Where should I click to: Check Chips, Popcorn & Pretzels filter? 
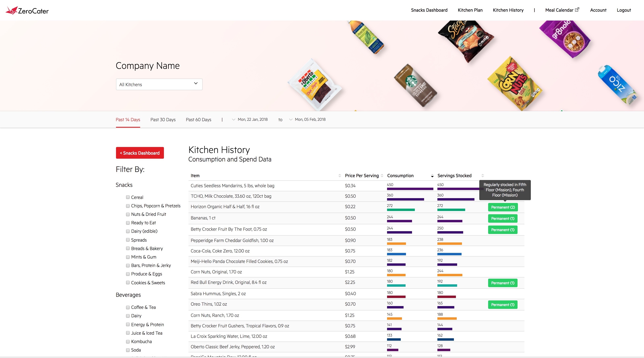click(128, 206)
